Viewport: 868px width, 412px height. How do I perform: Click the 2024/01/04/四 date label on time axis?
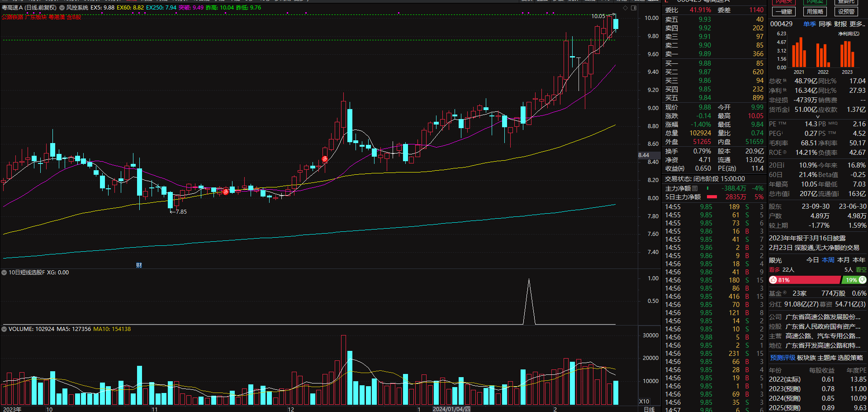coord(451,409)
